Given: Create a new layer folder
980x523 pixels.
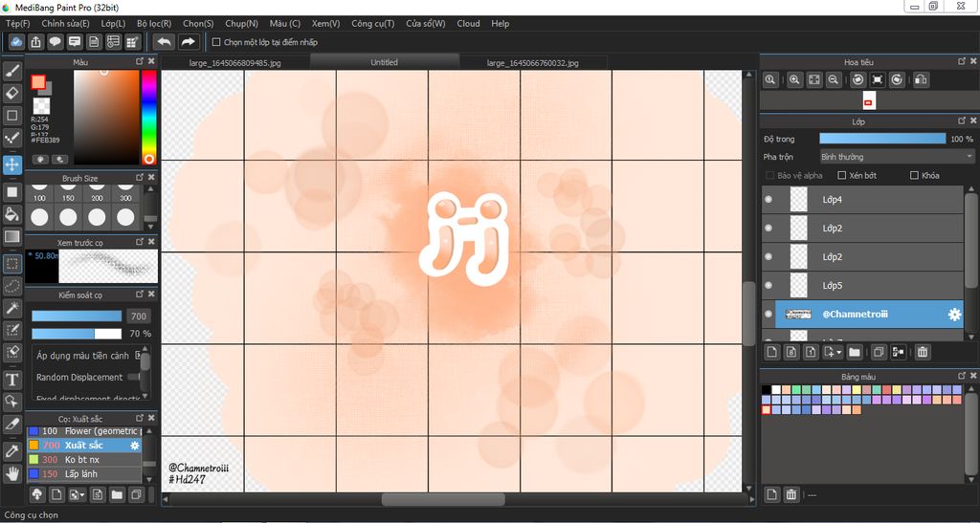Looking at the screenshot, I should point(855,352).
